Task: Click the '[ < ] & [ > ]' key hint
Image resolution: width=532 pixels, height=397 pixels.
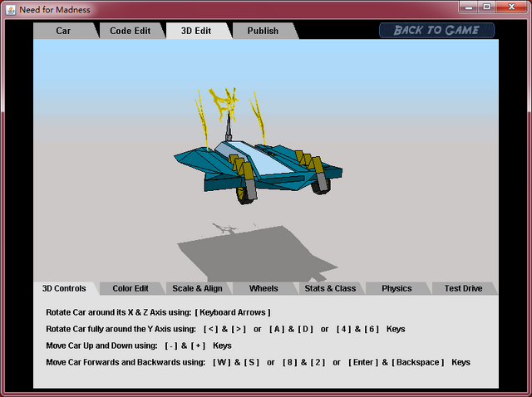Action: [224, 329]
